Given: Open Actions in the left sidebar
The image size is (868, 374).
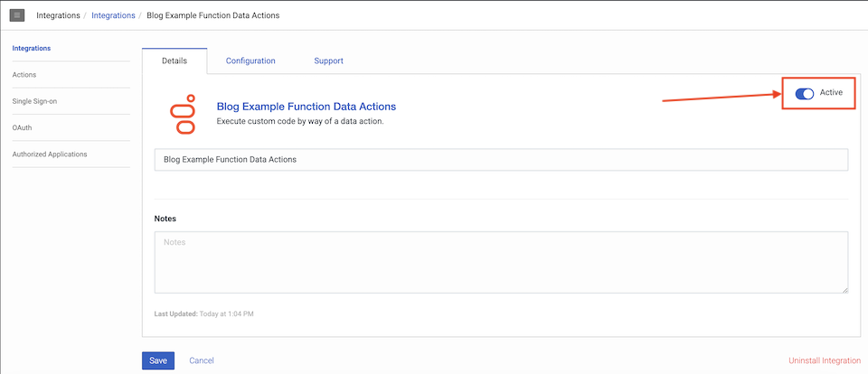Looking at the screenshot, I should 24,75.
